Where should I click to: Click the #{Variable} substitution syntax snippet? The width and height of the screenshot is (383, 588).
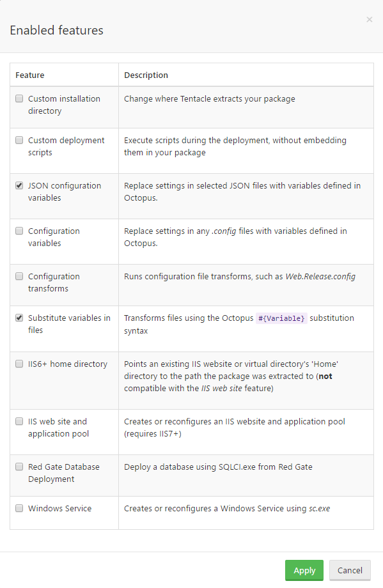coord(281,318)
